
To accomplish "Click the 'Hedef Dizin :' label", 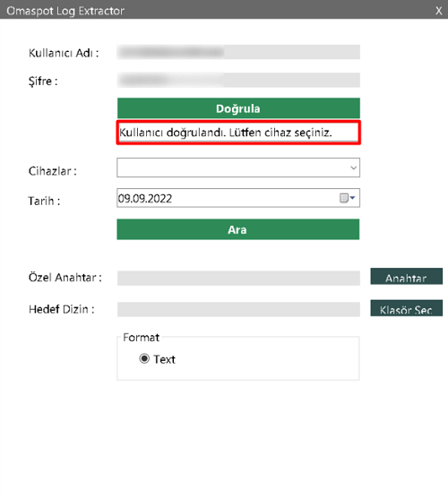I will click(62, 309).
